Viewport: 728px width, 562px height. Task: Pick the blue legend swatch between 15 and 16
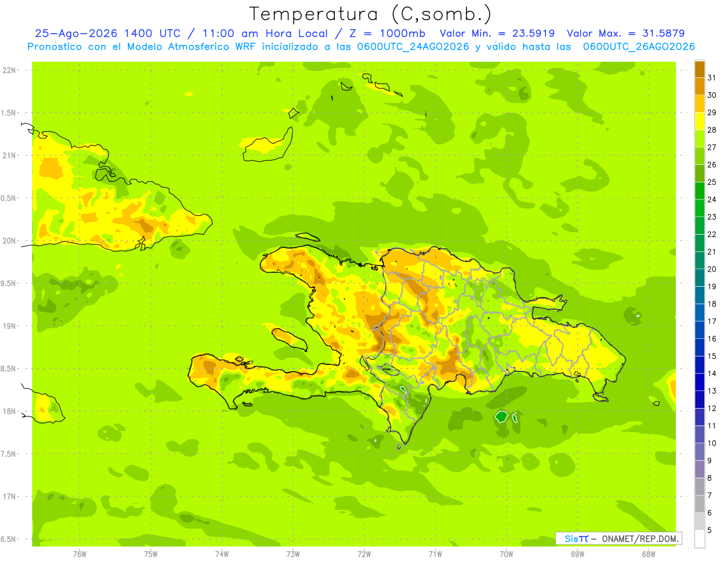[x=699, y=347]
